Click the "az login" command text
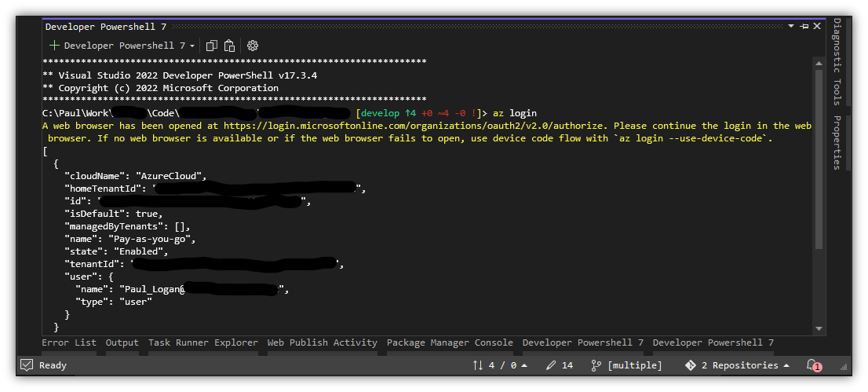The image size is (868, 392). click(515, 113)
